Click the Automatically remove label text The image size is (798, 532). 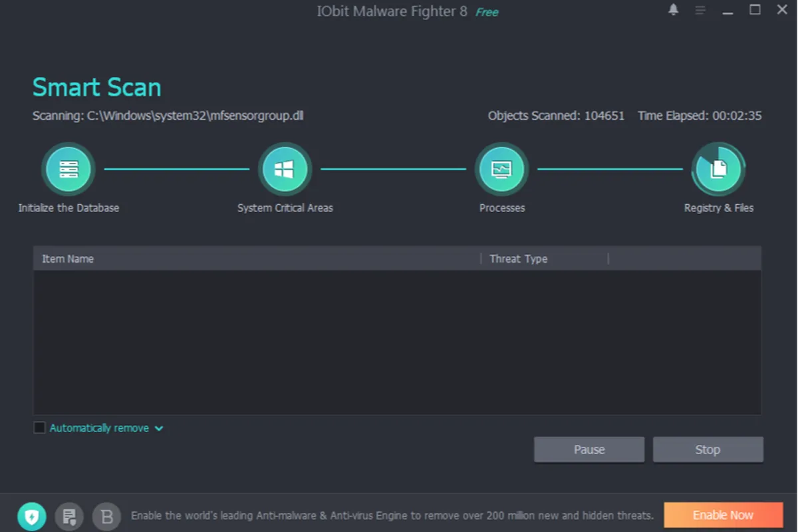point(99,428)
